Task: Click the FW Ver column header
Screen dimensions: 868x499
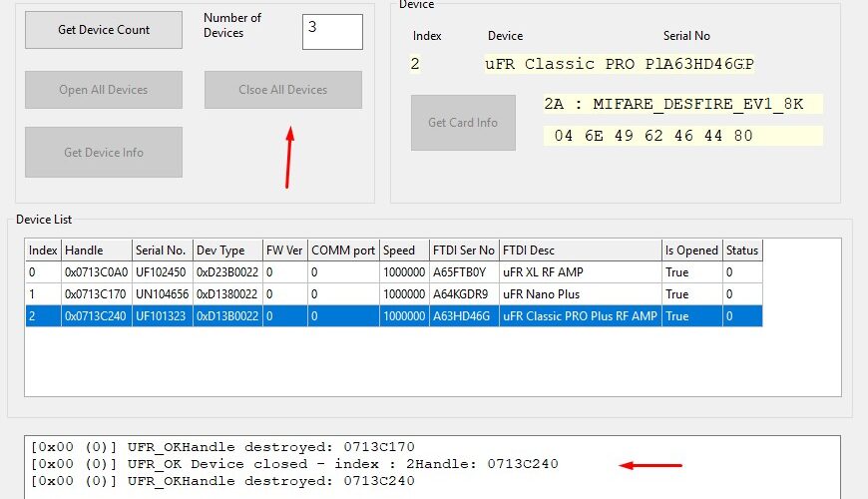Action: pos(285,250)
